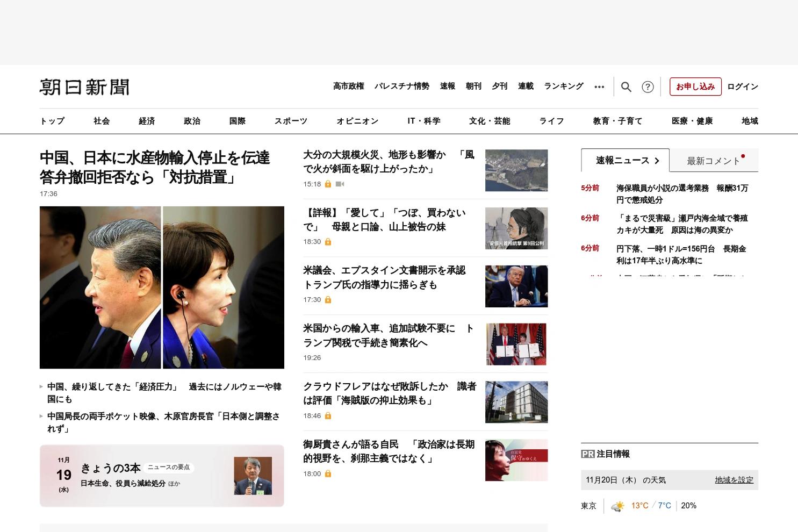Open the パレスチナ情勢 topic link
This screenshot has width=798, height=532.
click(402, 86)
